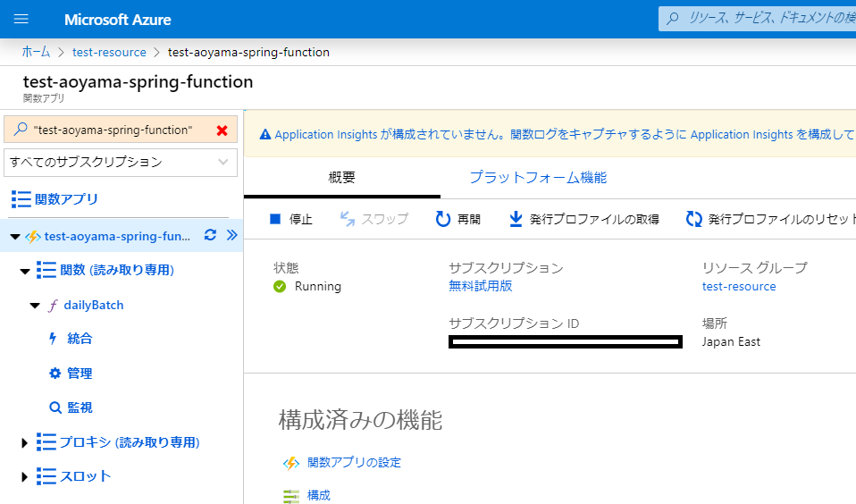This screenshot has height=504, width=856.
Task: Select 関数 (読み取り専用) item
Action: tap(117, 270)
